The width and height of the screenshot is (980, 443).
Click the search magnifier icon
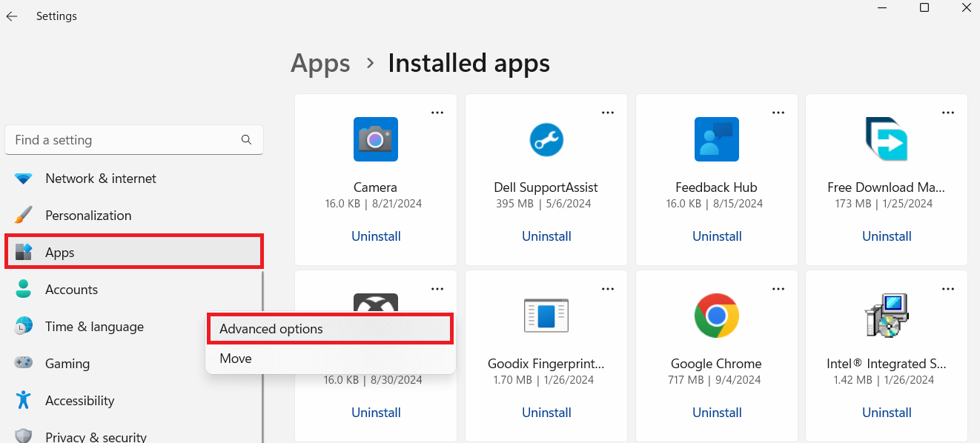point(247,139)
